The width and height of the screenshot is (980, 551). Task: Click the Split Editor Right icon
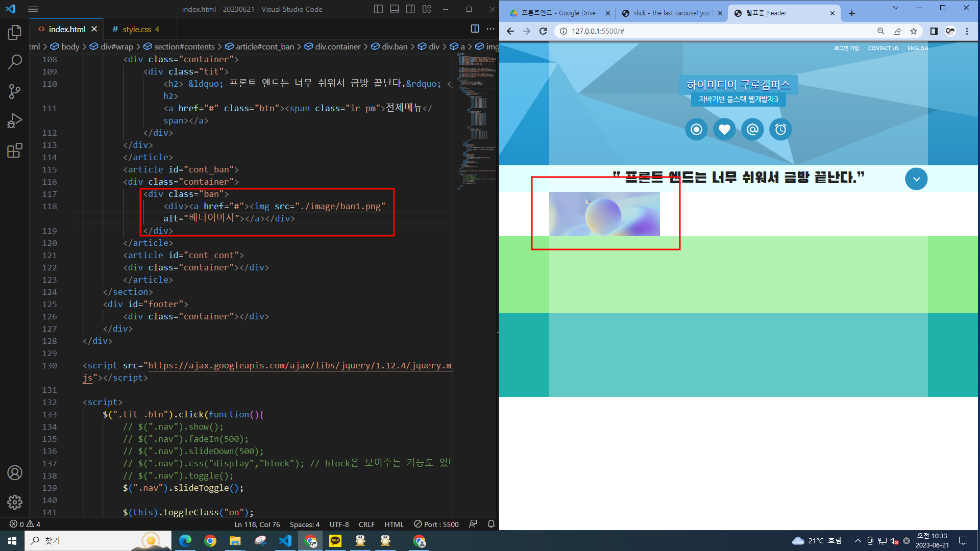coord(475,29)
